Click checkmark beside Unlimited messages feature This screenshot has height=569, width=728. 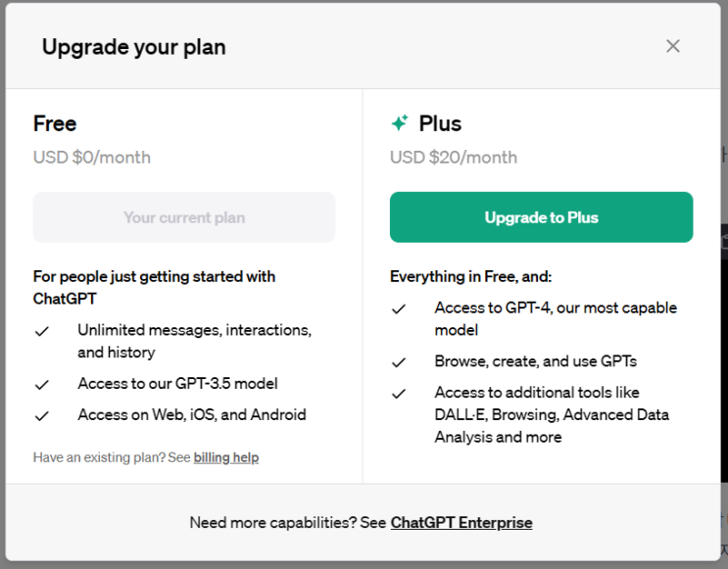tap(42, 332)
